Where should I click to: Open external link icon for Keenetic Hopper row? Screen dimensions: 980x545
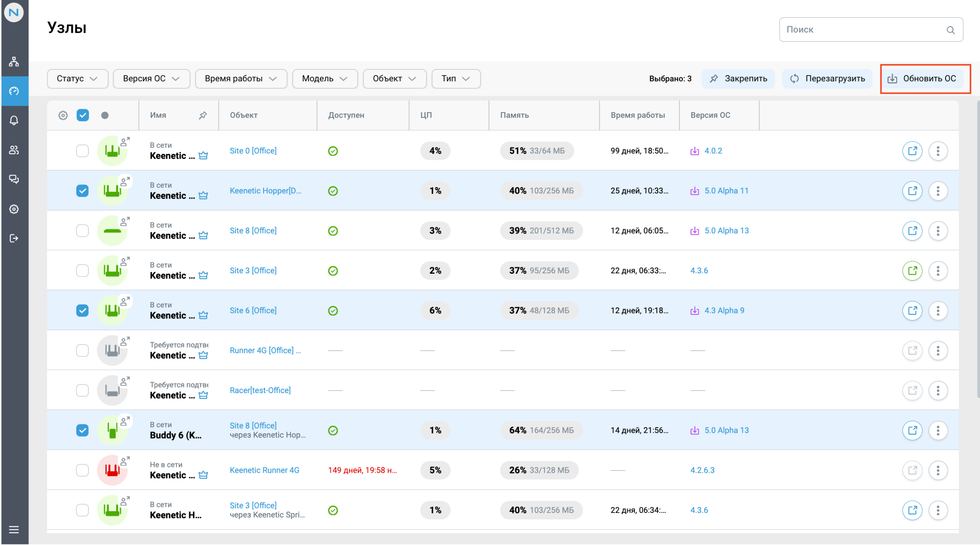(x=913, y=190)
